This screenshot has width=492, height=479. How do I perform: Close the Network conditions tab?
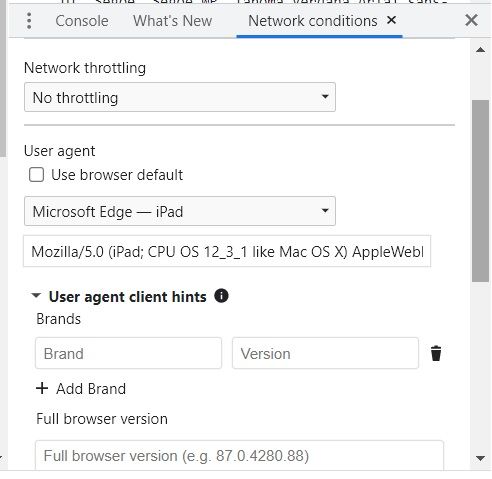(391, 20)
